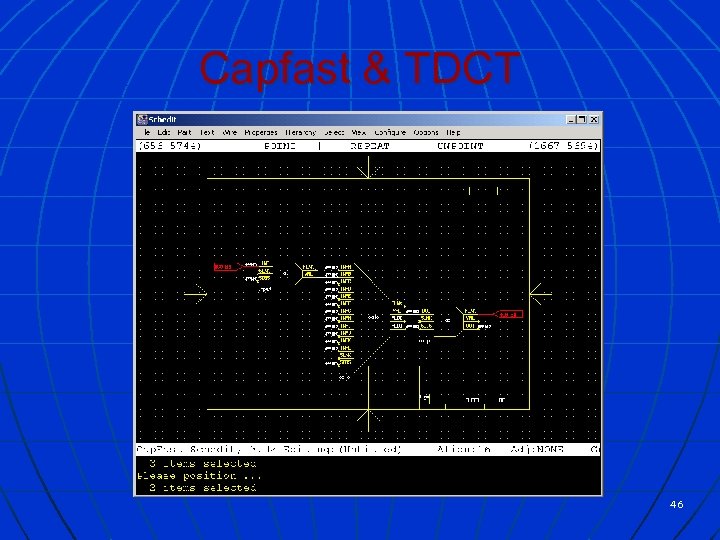Image resolution: width=720 pixels, height=540 pixels.
Task: Click the CapFast Schedit status bar title
Action: pos(269,450)
